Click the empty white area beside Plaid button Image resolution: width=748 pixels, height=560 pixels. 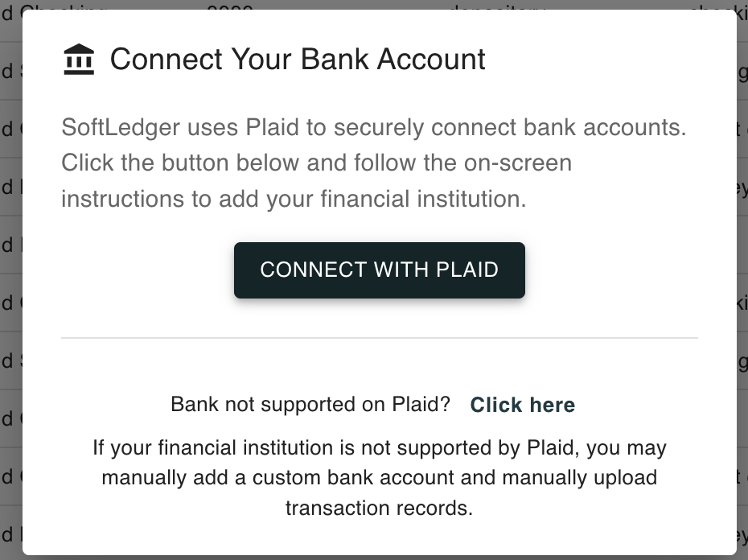[610, 270]
